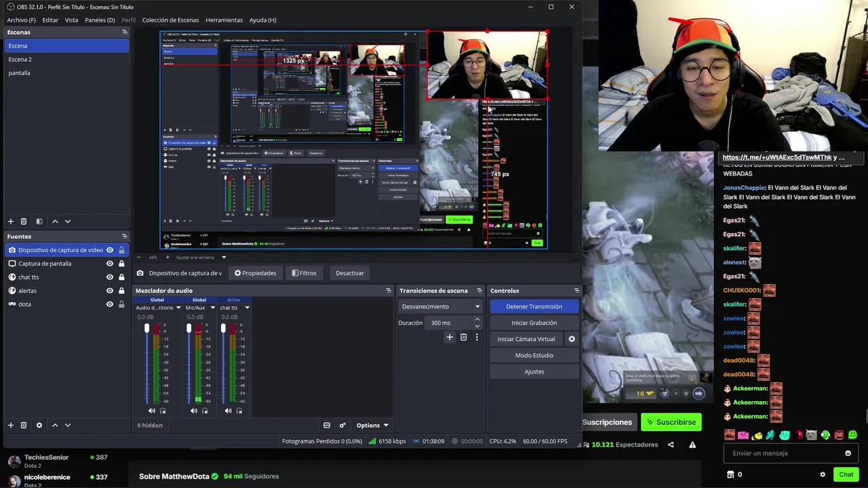Adjust Audio d...ritorio volume slider
Viewport: 868px width, 488px height.
coord(146,329)
